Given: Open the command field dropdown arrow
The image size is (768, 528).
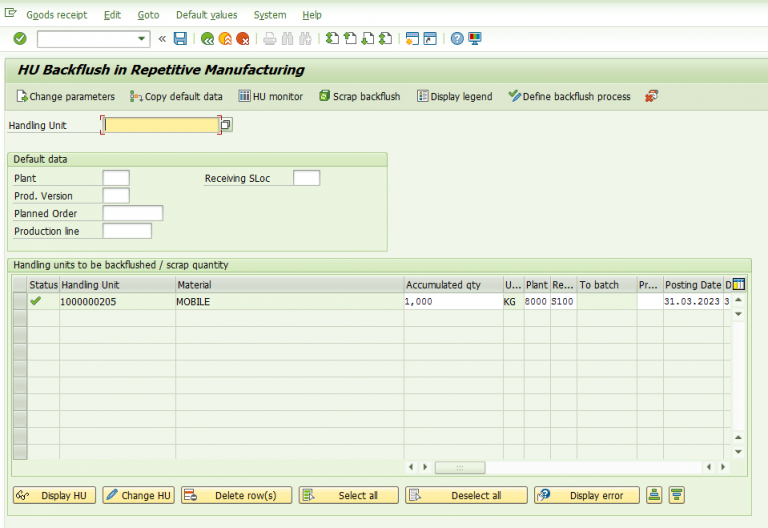Looking at the screenshot, I should (141, 39).
